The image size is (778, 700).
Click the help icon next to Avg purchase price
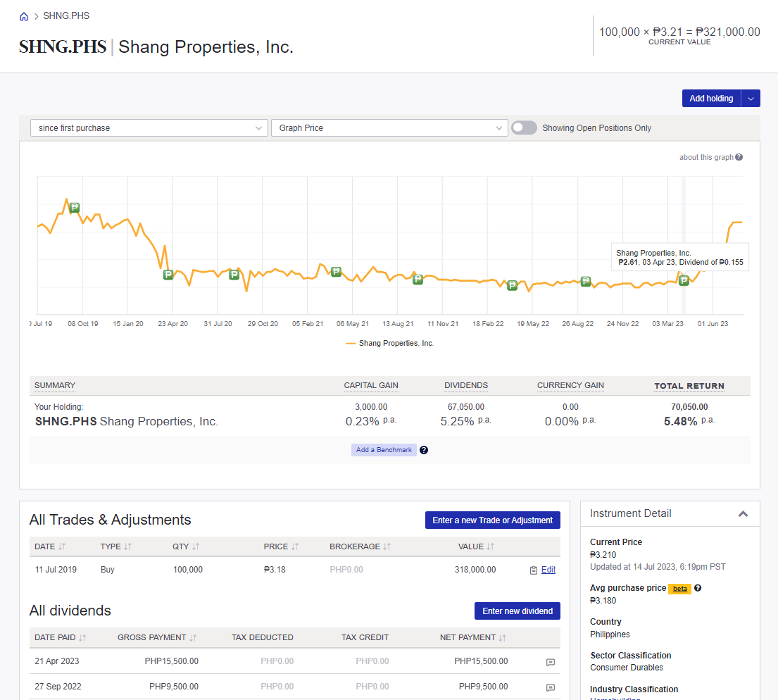698,587
